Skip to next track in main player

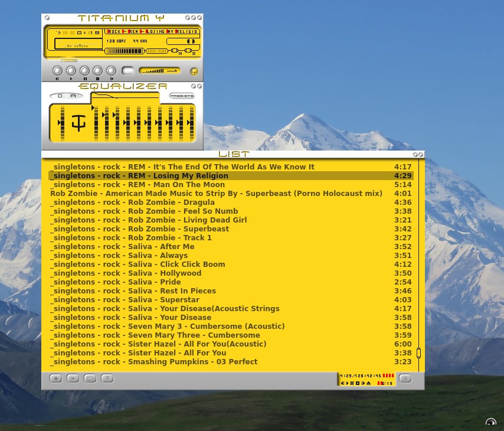tap(111, 71)
